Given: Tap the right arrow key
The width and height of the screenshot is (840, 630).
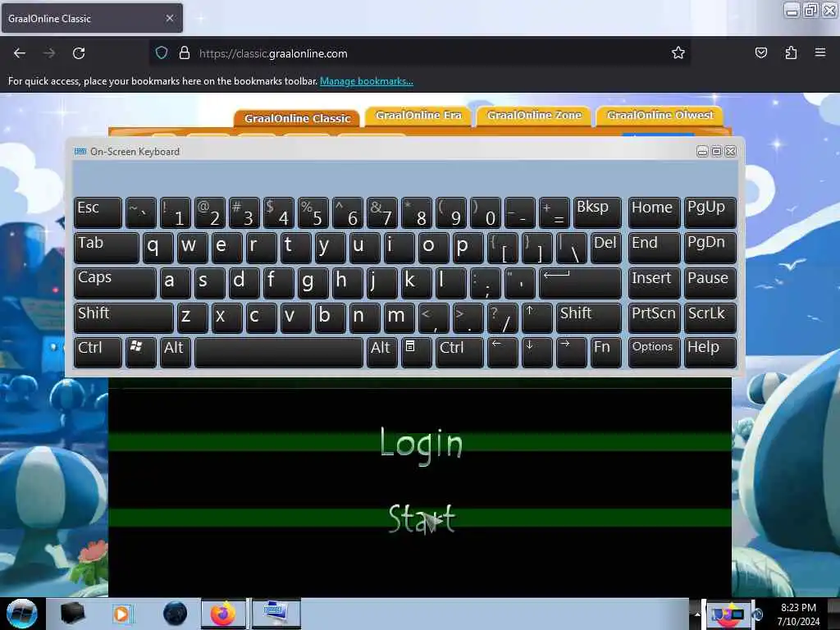Looking at the screenshot, I should coord(572,353).
